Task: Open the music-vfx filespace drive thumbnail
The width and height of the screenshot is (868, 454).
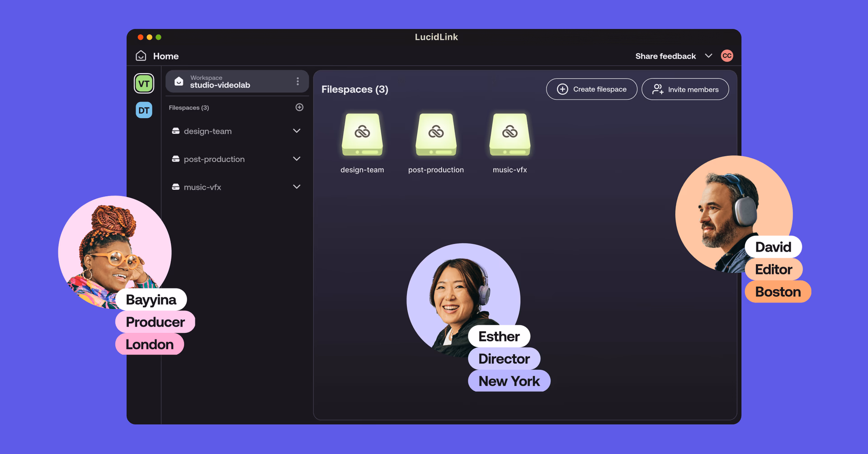Action: (x=509, y=135)
